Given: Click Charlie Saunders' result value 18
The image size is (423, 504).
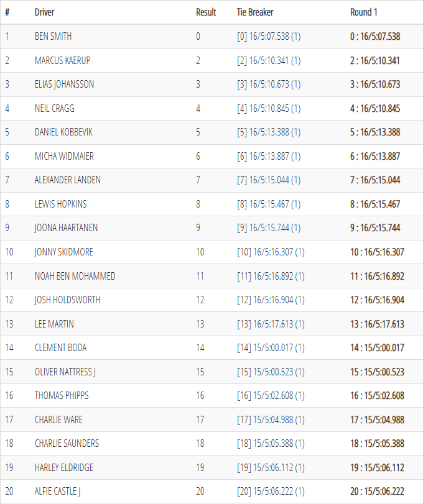Looking at the screenshot, I should [x=200, y=443].
